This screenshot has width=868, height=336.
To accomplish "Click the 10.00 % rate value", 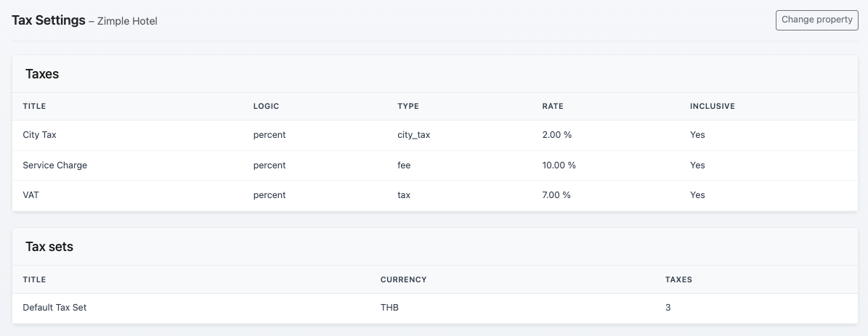I will [559, 165].
